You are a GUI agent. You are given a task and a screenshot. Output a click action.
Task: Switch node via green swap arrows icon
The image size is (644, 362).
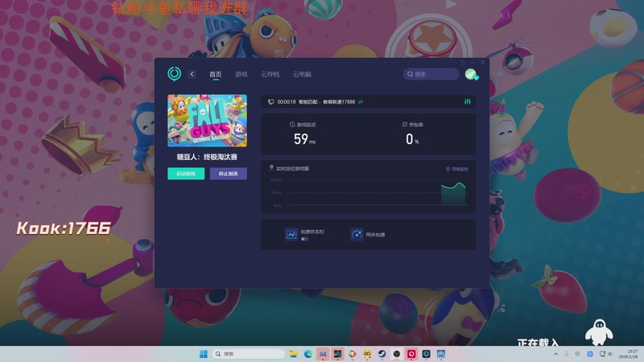click(361, 102)
